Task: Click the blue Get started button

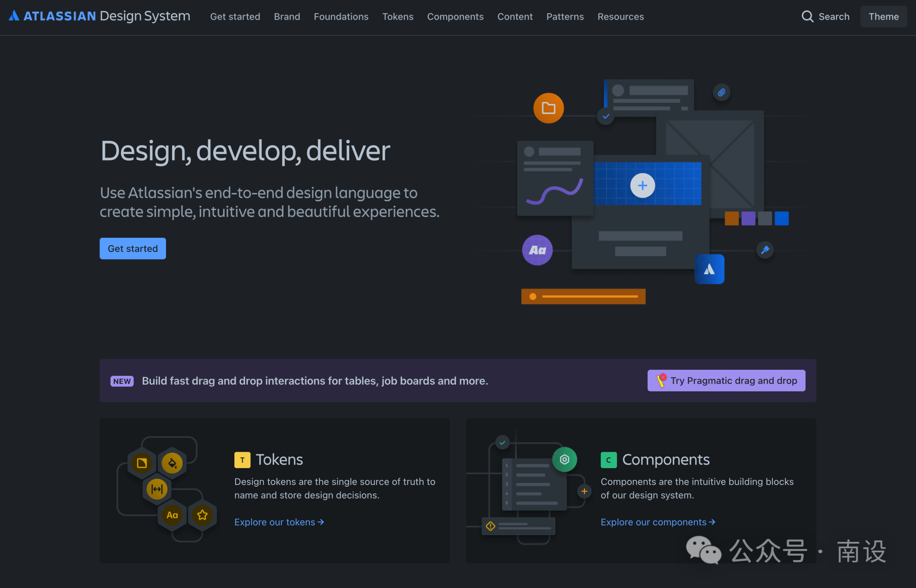Action: point(133,249)
